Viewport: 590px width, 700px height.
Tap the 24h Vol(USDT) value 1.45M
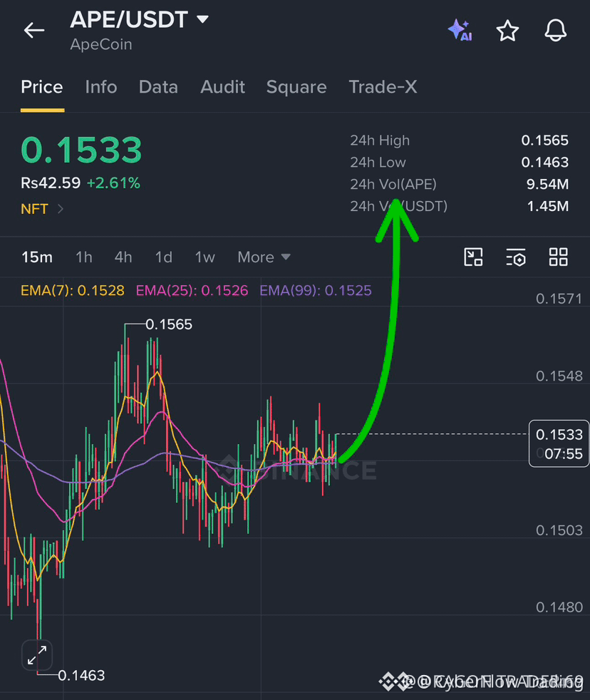click(548, 206)
